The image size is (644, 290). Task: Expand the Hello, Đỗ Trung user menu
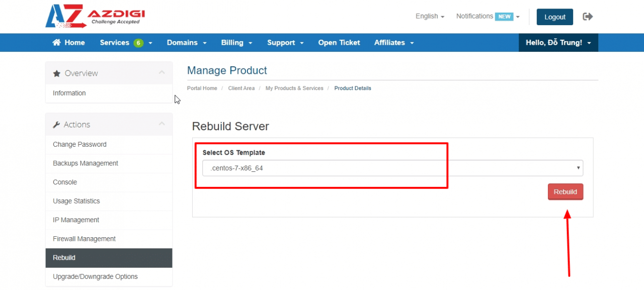tap(558, 43)
